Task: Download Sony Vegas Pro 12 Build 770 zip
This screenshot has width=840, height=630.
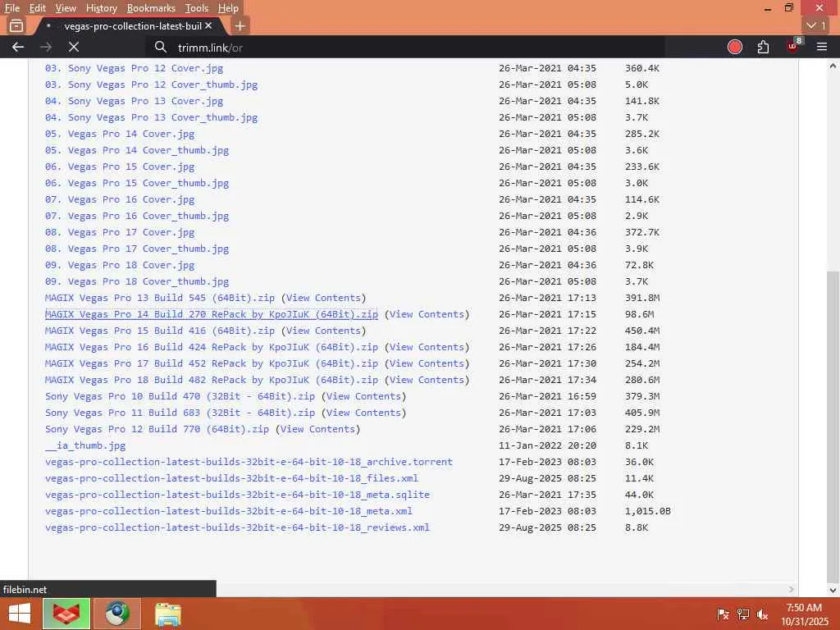Action: click(x=157, y=429)
